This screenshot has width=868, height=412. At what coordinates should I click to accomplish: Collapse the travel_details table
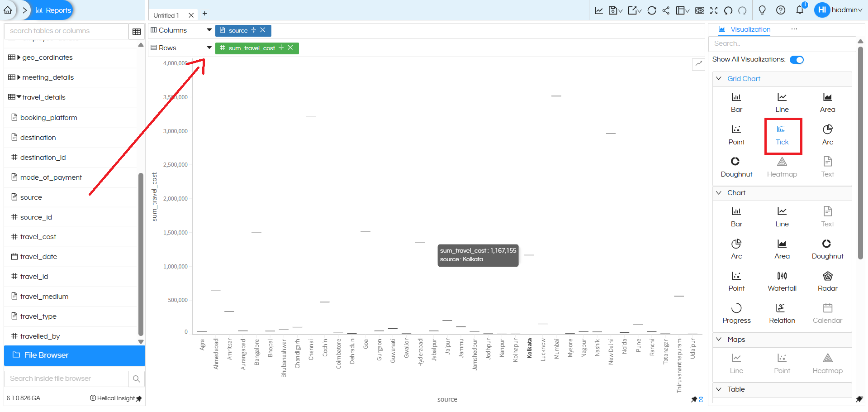coord(19,97)
